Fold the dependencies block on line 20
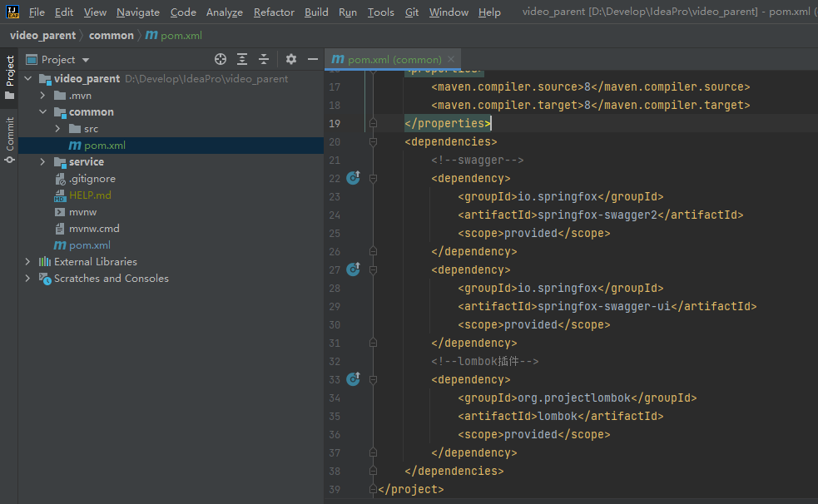Image resolution: width=818 pixels, height=504 pixels. (373, 141)
